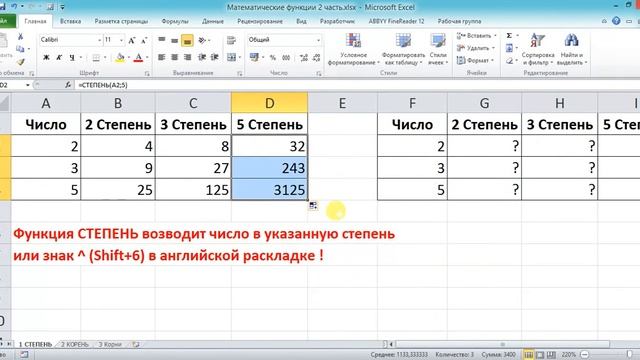The height and width of the screenshot is (360, 640).
Task: Open the text orientation tool
Action: [x=202, y=40]
